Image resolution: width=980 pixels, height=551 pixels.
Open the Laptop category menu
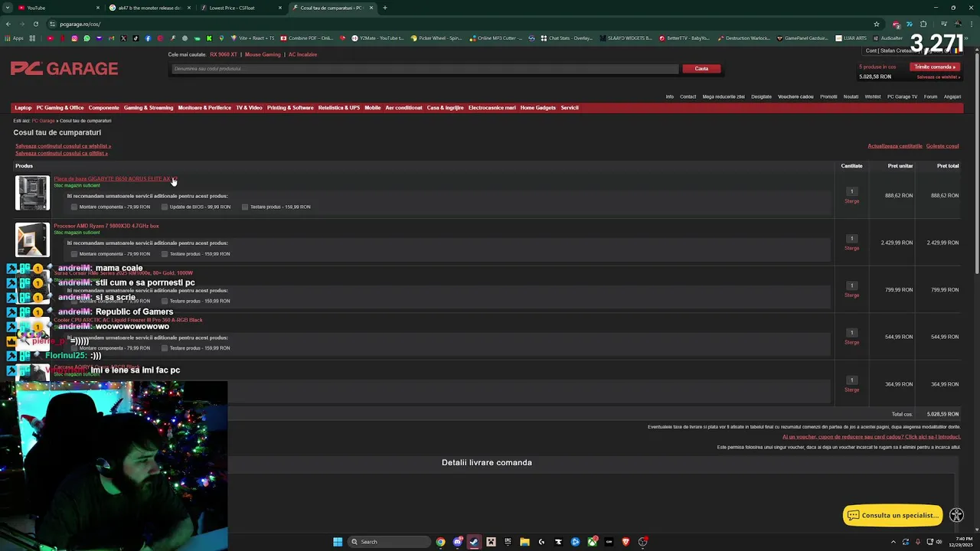click(x=23, y=108)
